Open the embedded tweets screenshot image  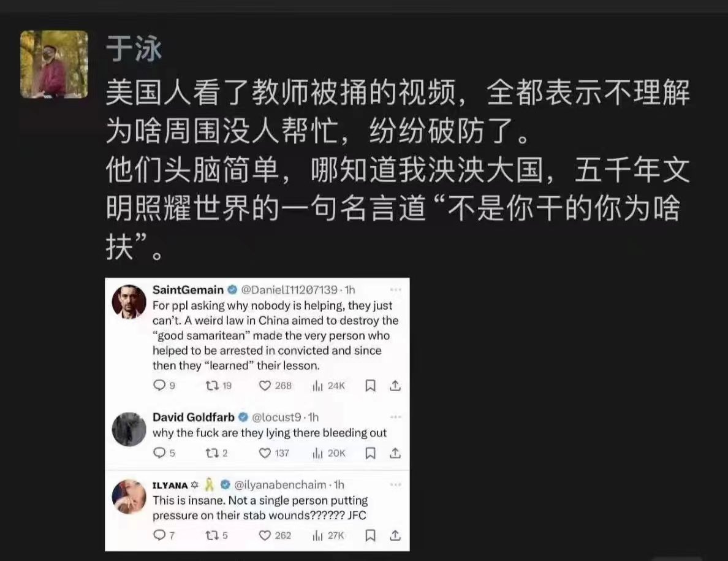click(x=257, y=414)
